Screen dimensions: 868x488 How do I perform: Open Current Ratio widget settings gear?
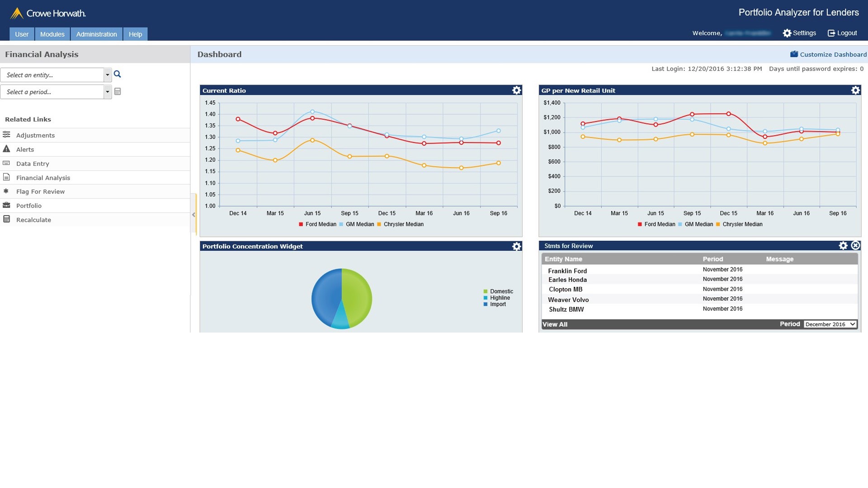[516, 90]
